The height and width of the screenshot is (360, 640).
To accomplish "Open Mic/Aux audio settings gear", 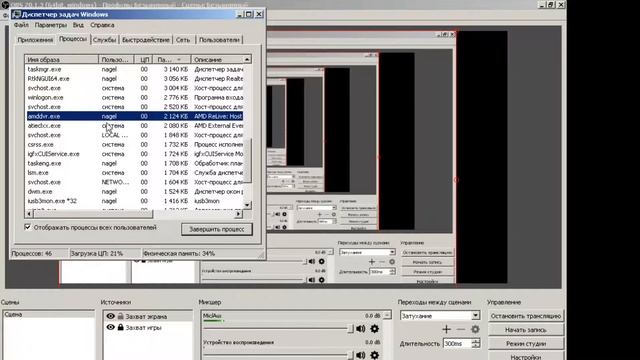I will [374, 329].
